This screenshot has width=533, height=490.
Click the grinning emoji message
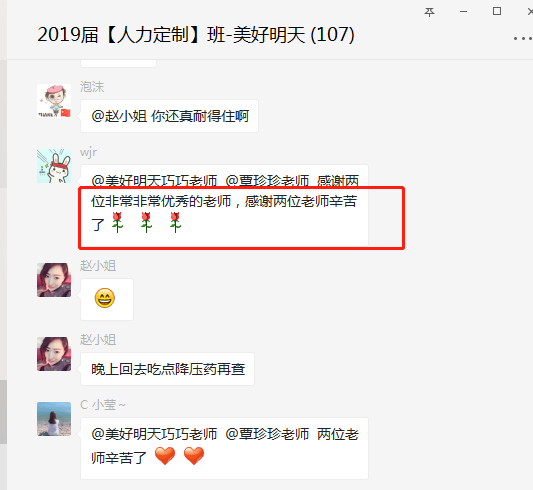[107, 299]
